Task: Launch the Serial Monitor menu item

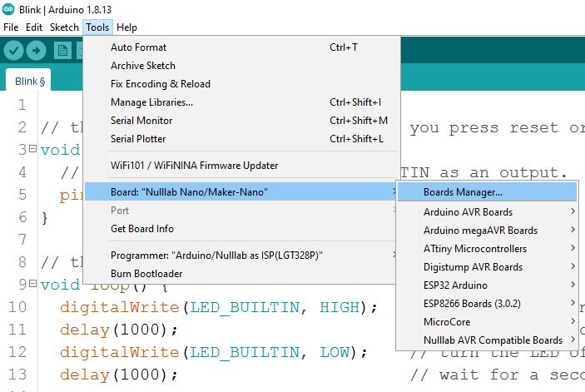Action: [141, 121]
